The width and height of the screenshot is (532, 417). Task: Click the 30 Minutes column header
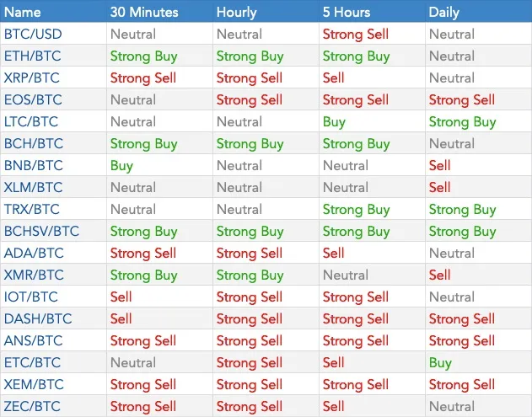click(x=144, y=12)
